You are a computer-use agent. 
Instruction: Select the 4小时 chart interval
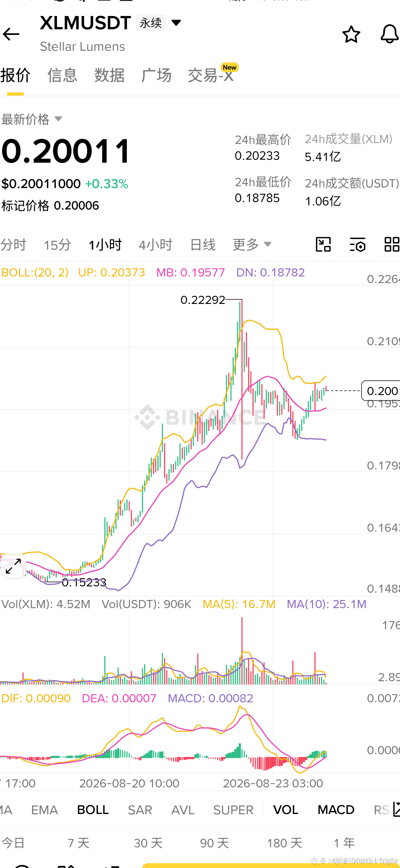(156, 245)
